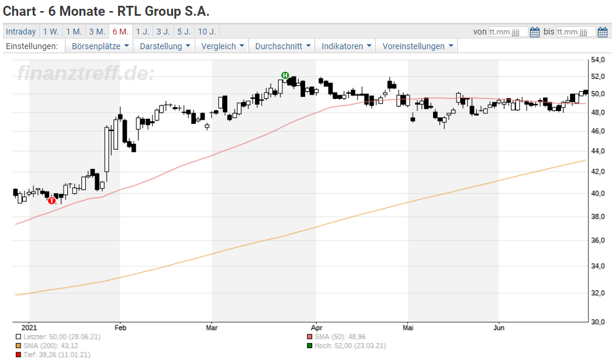Click the red T low marker on chart
Screen dimensions: 612x364
pos(51,200)
